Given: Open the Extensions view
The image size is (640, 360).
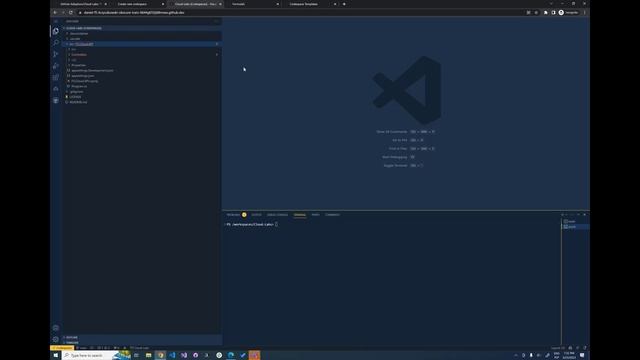Looking at the screenshot, I should click(56, 77).
